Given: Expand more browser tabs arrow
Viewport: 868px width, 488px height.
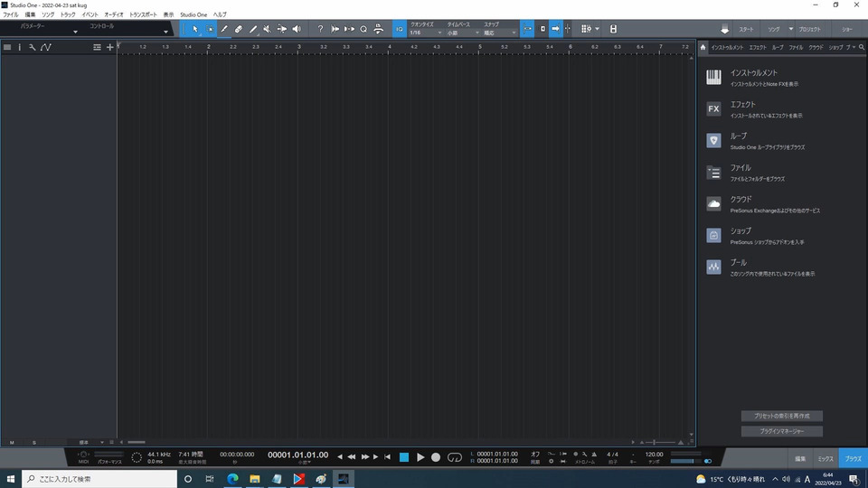Looking at the screenshot, I should coord(854,47).
